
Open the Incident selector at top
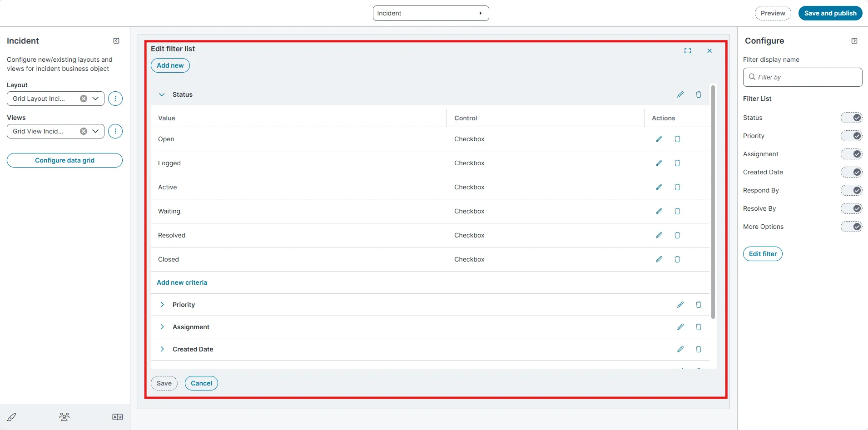(431, 13)
